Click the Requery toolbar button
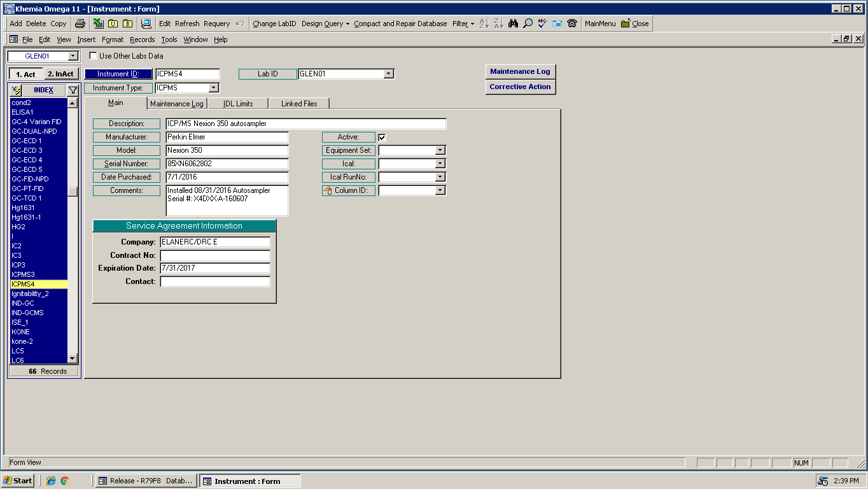Viewport: 868px width, 489px height. click(216, 24)
